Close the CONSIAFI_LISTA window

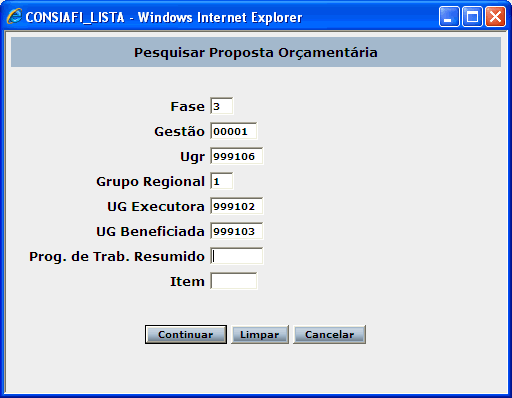pyautogui.click(x=495, y=16)
